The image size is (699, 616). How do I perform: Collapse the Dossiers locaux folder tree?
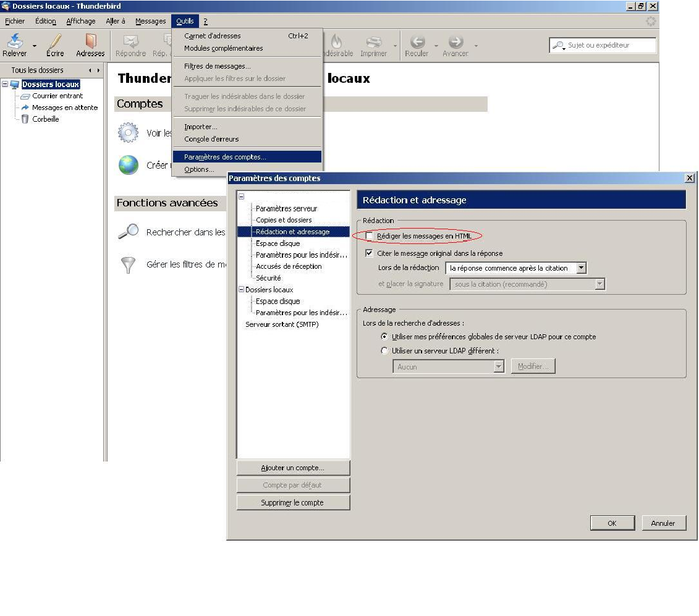click(5, 84)
